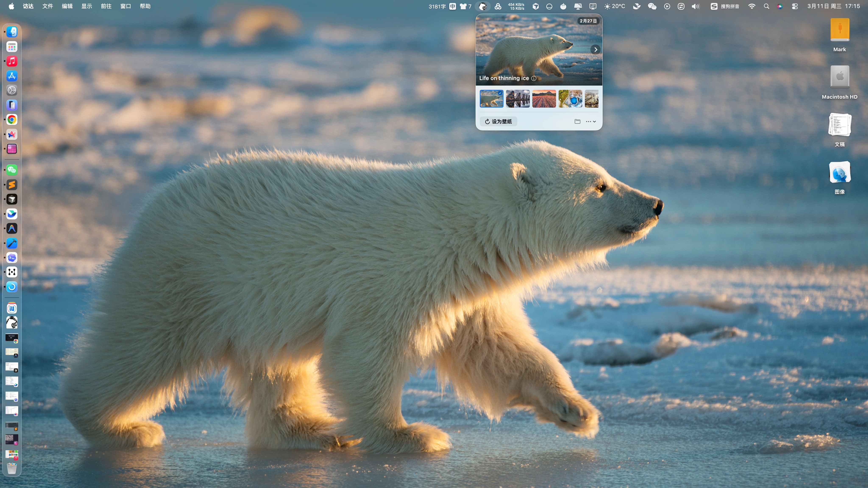Viewport: 868px width, 488px height.
Task: Open Control Center toggle icon
Action: (794, 6)
